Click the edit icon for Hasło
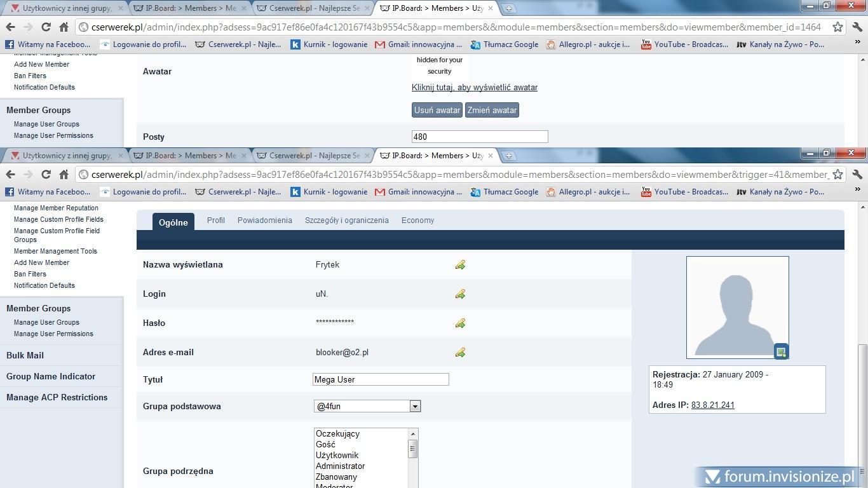Image resolution: width=868 pixels, height=488 pixels. pyautogui.click(x=460, y=323)
